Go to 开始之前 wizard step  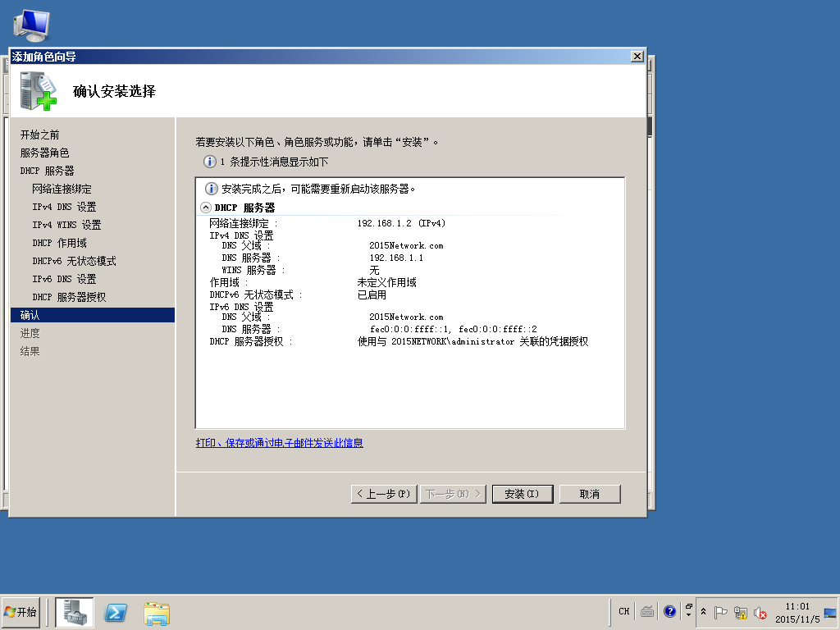click(39, 135)
